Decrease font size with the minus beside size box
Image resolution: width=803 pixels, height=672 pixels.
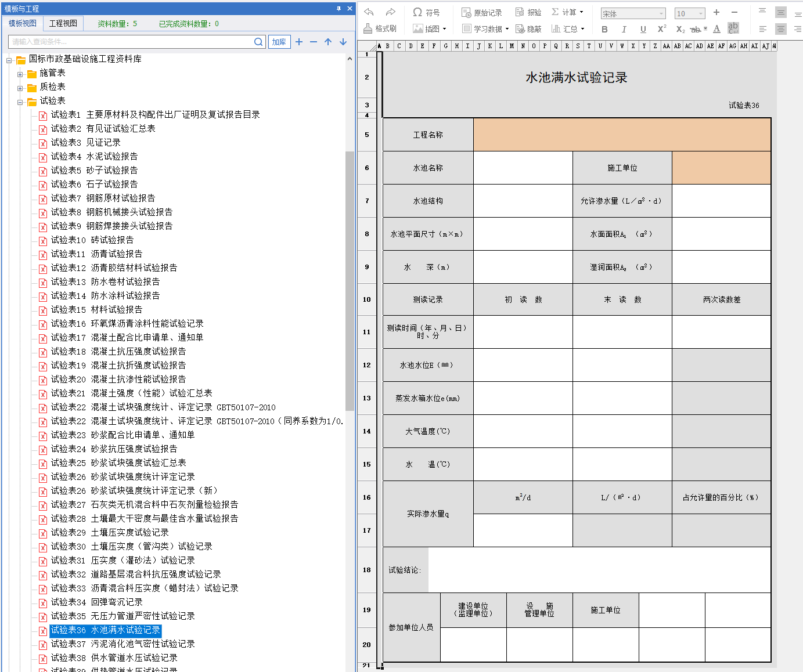(734, 12)
